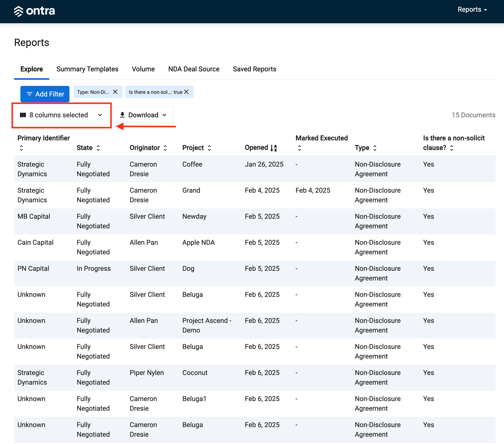Remove the non-solicit true filter chip
The image size is (504, 444).
186,92
